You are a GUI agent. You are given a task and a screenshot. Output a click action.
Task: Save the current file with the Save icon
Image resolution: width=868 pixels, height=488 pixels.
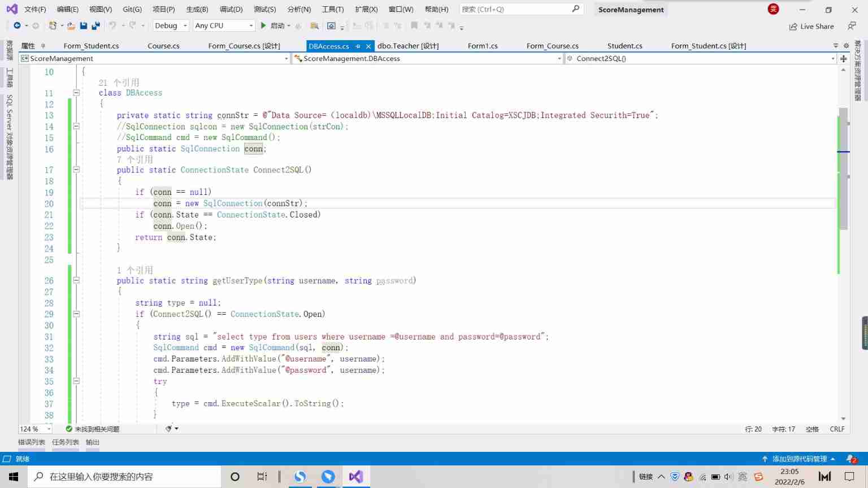click(84, 25)
